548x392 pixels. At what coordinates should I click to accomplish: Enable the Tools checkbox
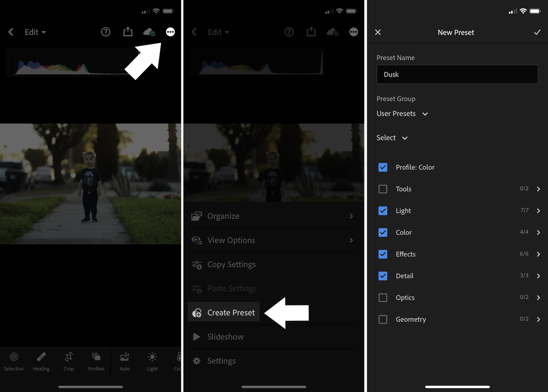(383, 189)
